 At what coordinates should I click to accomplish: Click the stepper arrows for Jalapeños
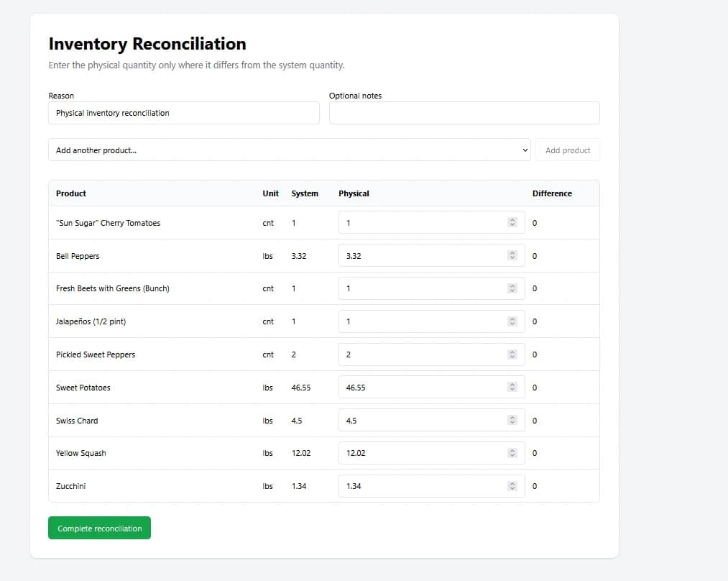pos(512,321)
